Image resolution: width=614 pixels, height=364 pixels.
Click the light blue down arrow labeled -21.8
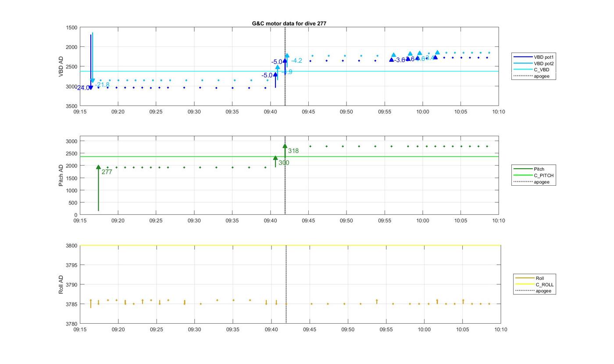pyautogui.click(x=93, y=57)
